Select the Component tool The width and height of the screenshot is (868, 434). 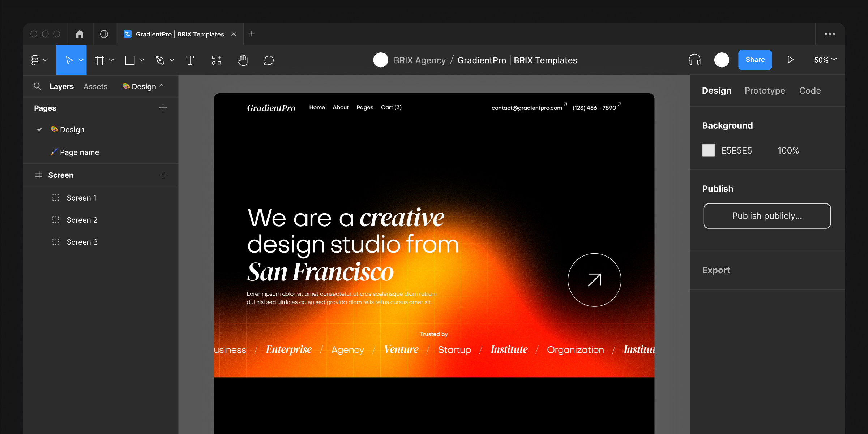[x=216, y=60]
